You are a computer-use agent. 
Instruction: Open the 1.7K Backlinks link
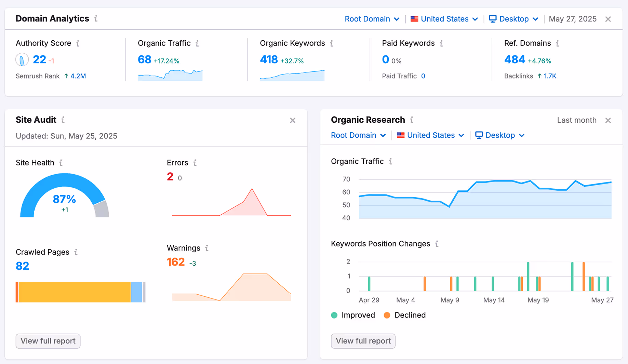549,76
